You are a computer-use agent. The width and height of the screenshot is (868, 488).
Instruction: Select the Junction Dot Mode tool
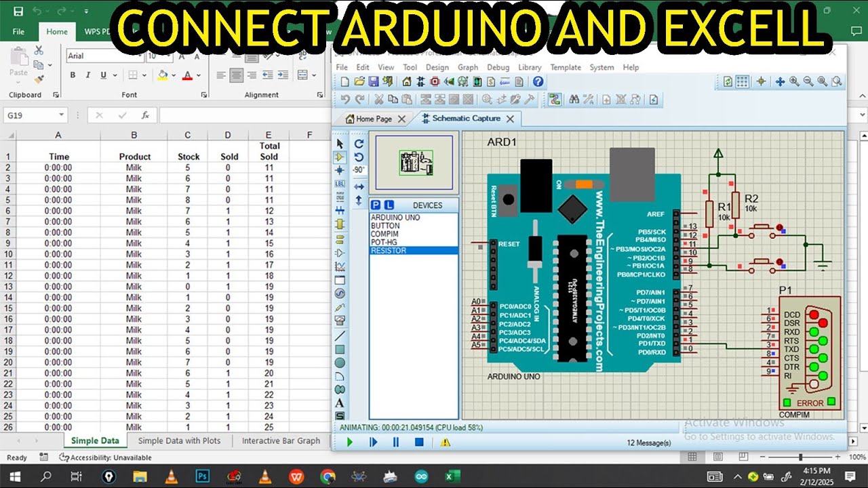pos(340,169)
